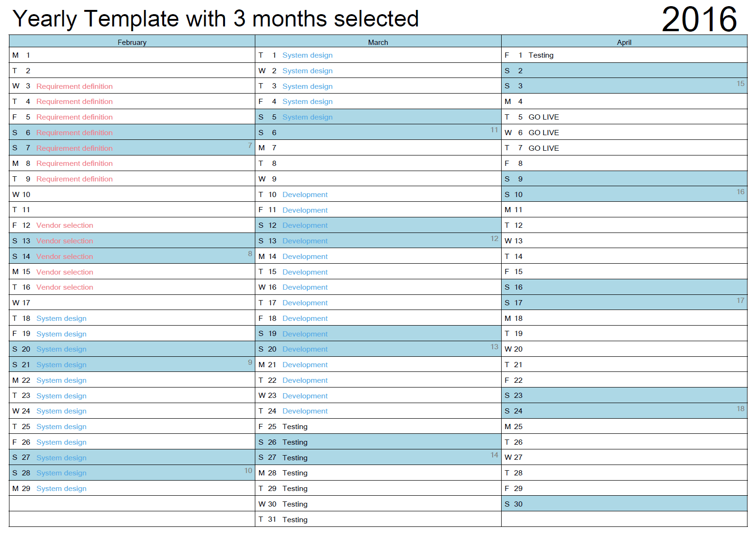Click the 2016 year label
Viewport: 756px width, 534px height.
699,20
